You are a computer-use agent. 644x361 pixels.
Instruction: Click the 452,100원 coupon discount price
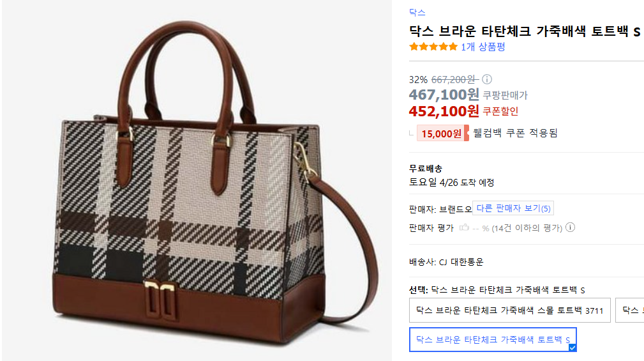tap(444, 111)
